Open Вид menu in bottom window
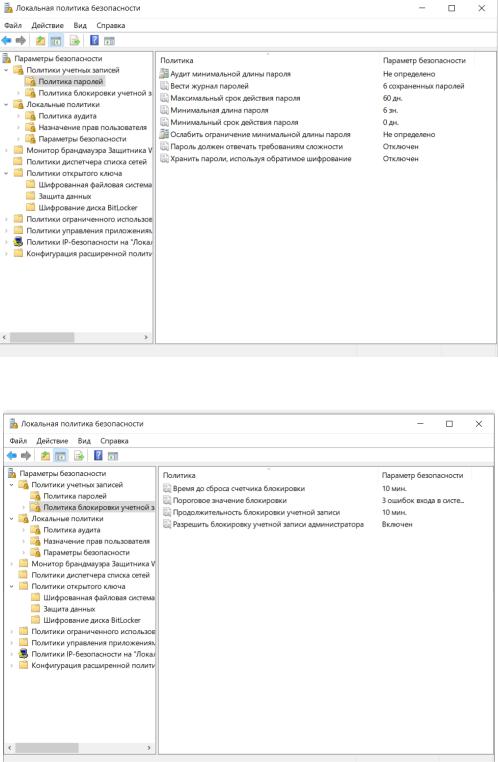Image resolution: width=498 pixels, height=762 pixels. pos(84,441)
